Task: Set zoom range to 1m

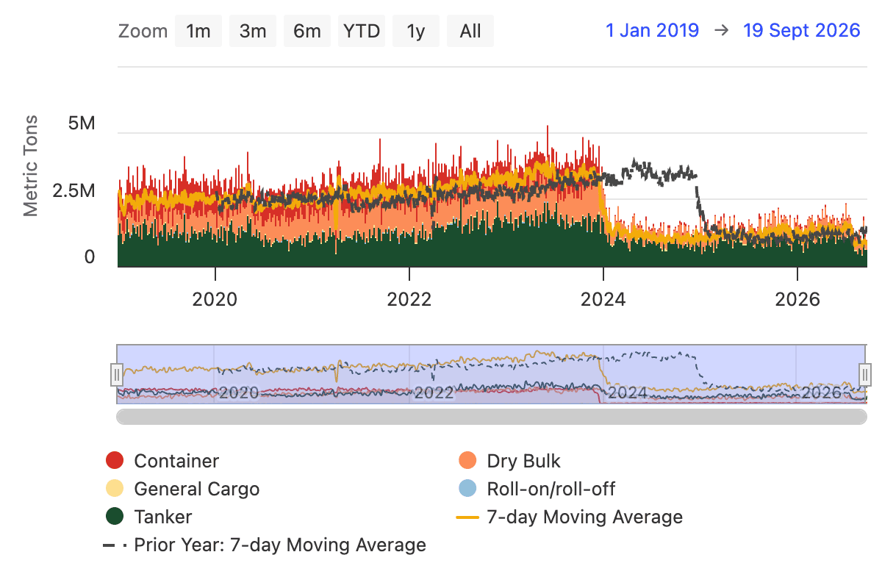Action: [198, 31]
